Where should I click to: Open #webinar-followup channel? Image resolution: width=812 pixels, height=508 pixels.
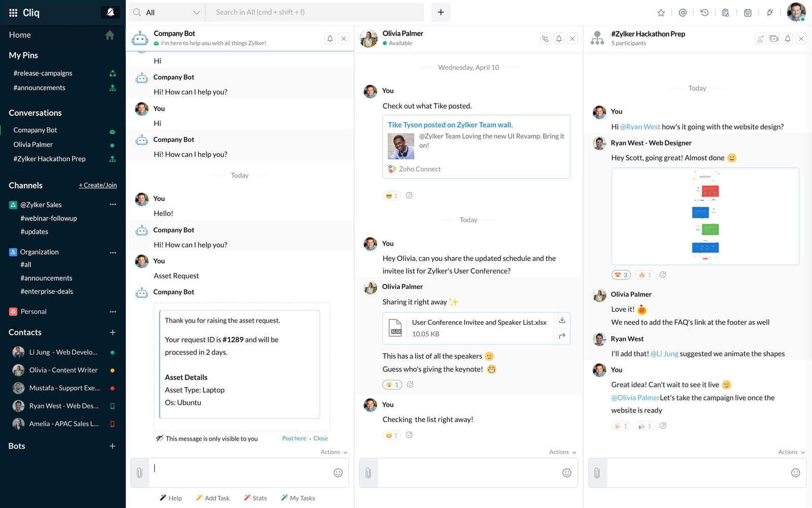49,218
